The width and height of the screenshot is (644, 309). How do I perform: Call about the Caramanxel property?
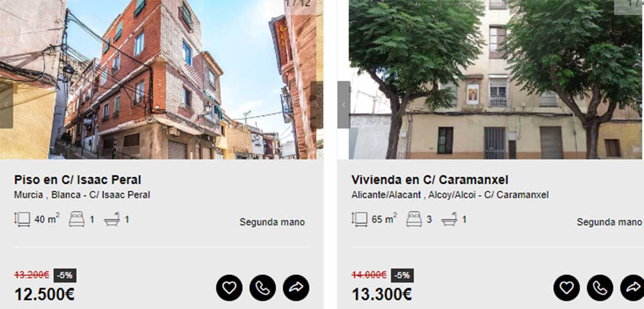pos(600,288)
